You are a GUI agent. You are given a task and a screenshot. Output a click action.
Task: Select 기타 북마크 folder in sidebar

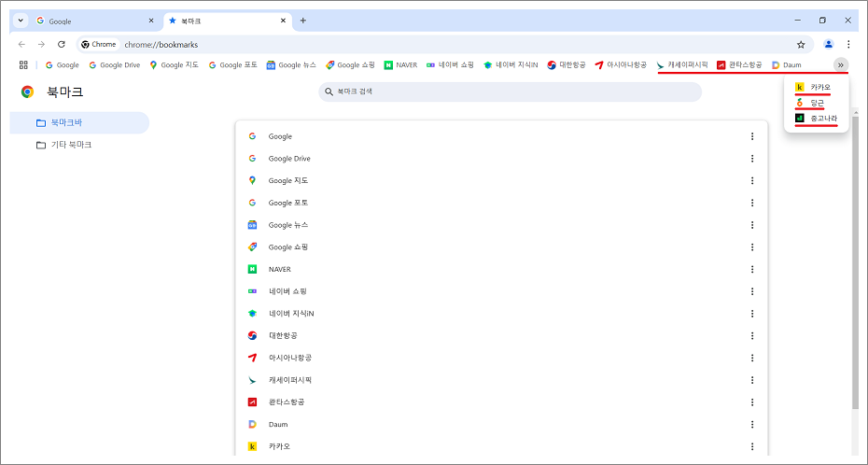[79, 145]
